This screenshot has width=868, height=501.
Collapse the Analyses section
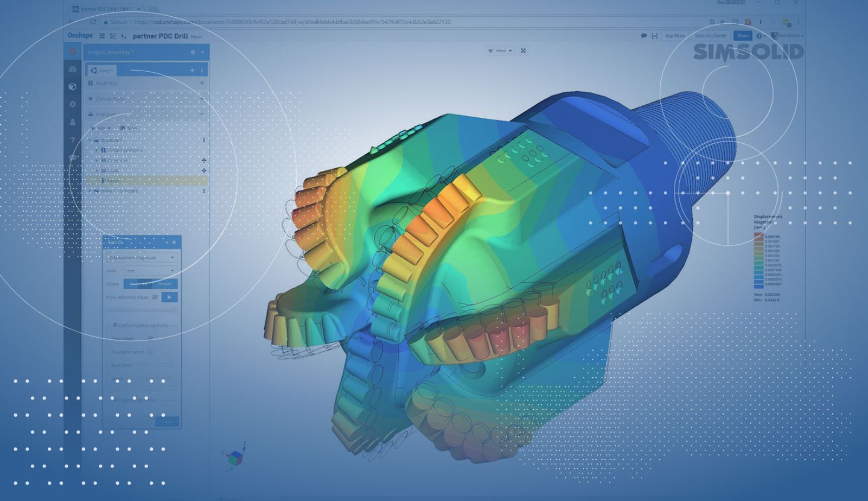coord(202,114)
